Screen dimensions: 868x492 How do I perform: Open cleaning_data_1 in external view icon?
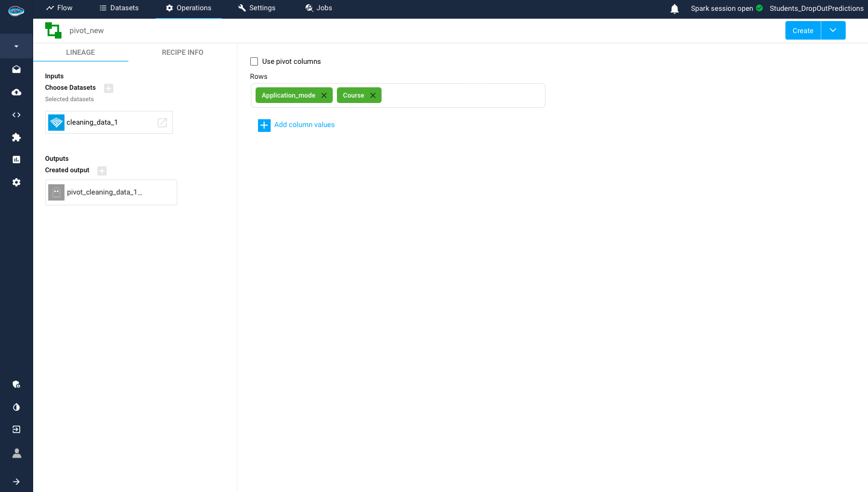tap(162, 122)
